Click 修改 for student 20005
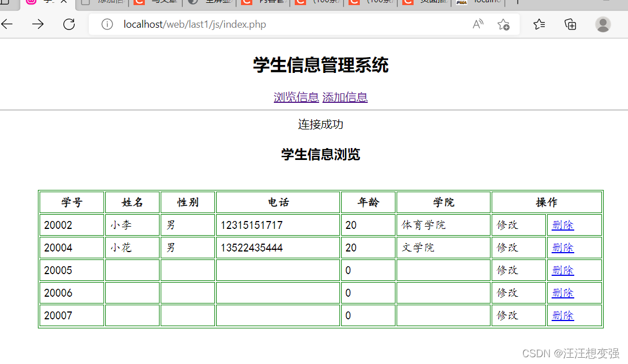Screen dimensions: 628x364 (507, 270)
